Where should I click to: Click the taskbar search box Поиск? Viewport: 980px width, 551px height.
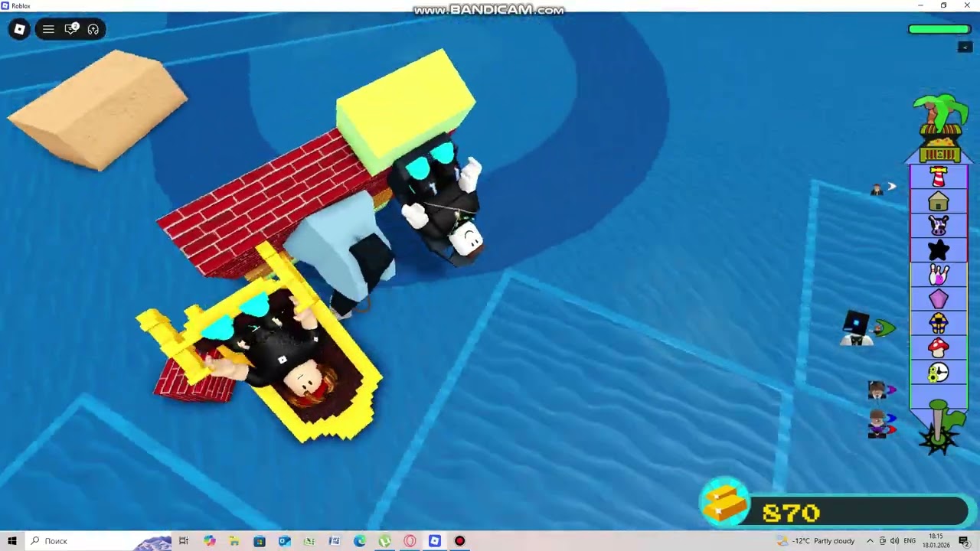point(100,541)
